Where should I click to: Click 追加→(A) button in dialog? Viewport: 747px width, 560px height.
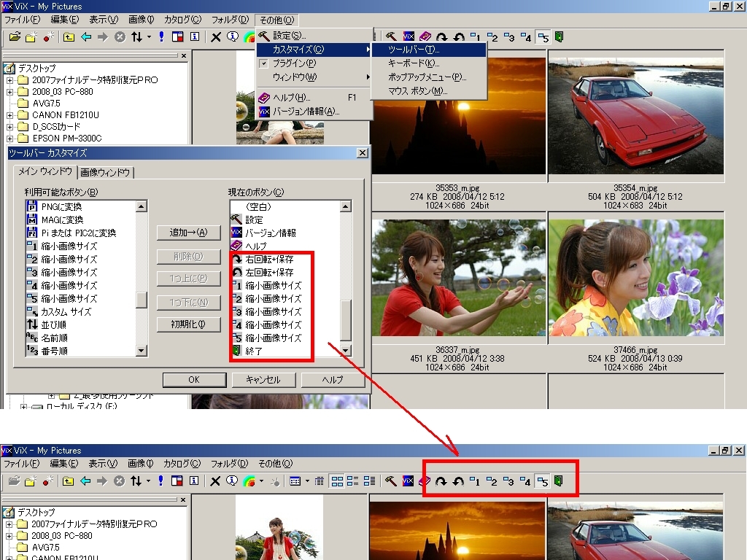189,233
